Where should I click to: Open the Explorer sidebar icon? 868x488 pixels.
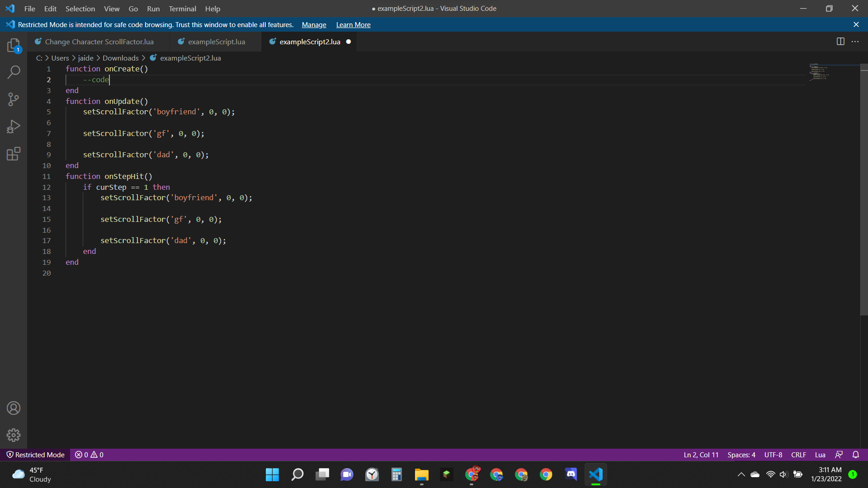pyautogui.click(x=14, y=45)
